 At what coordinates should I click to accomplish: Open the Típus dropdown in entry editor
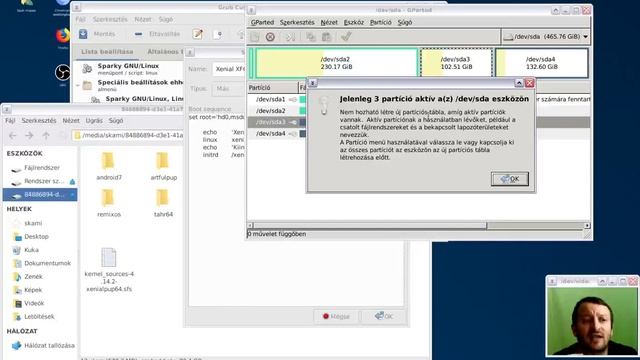click(229, 89)
